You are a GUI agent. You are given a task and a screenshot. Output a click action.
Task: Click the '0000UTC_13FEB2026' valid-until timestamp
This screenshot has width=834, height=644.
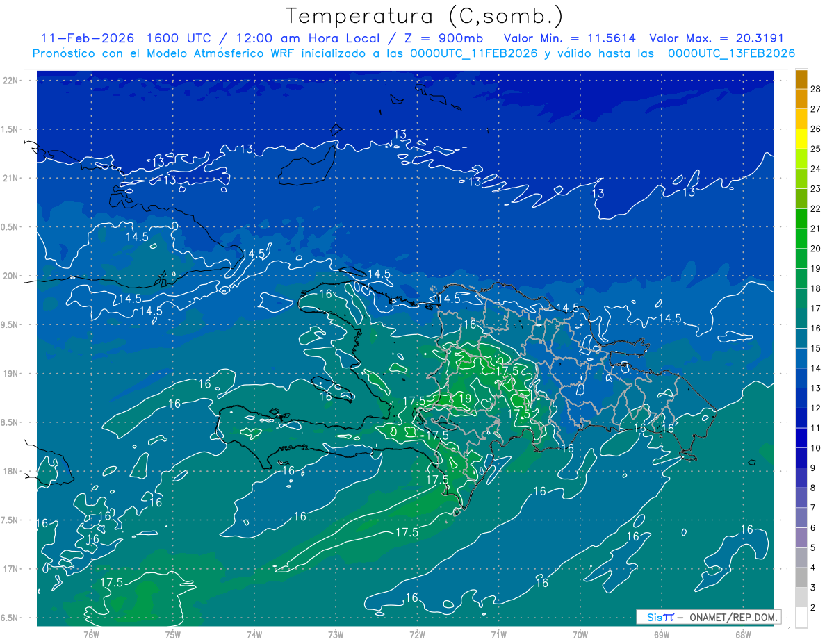coord(731,53)
